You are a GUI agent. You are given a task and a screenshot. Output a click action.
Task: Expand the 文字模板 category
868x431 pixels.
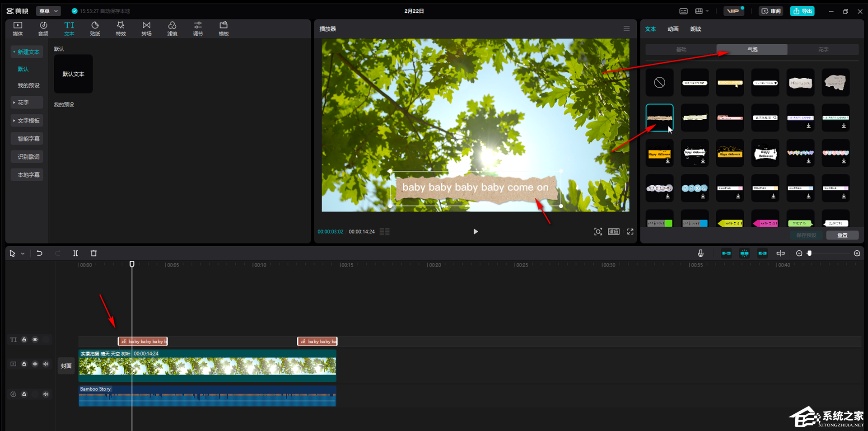[x=27, y=121]
